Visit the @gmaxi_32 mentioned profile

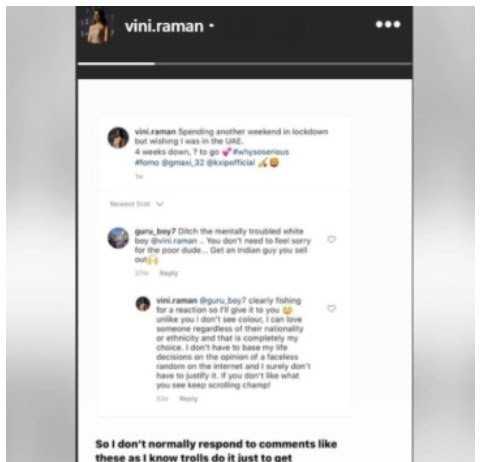coord(183,163)
